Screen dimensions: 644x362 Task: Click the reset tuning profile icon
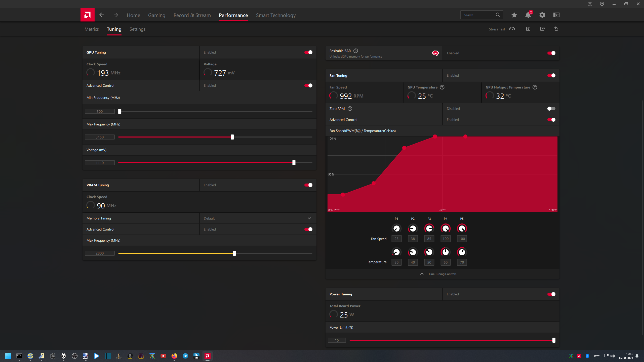point(556,29)
